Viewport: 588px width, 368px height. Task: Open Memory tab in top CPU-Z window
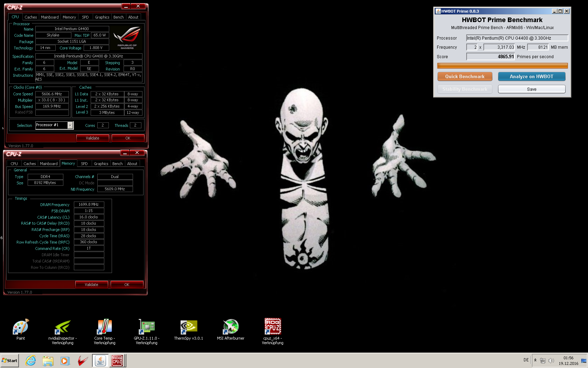69,17
